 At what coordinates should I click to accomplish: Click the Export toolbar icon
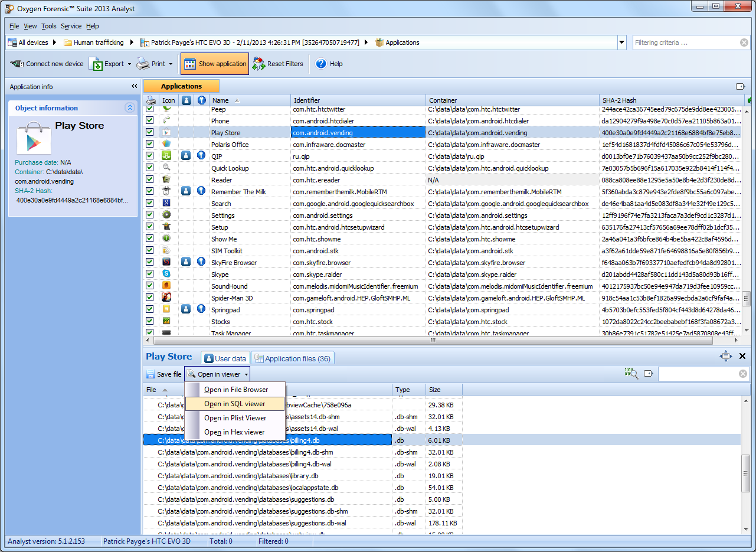[96, 64]
